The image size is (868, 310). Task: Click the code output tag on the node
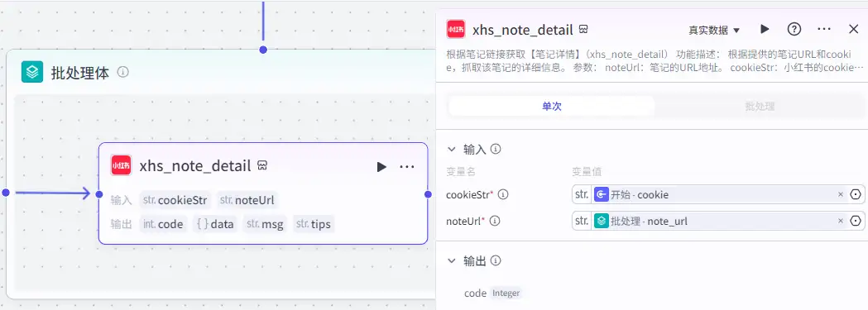pos(163,224)
